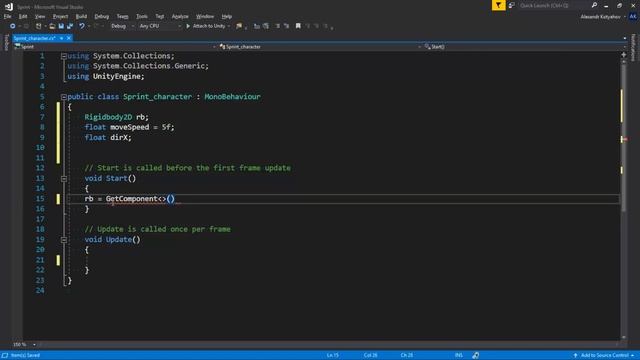The height and width of the screenshot is (360, 640).
Task: Click the Rigidbody2D type on line 7
Action: (108, 117)
